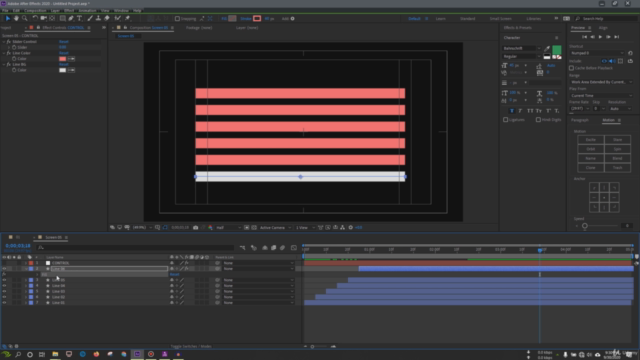Click the eyedropper in Character panel
This screenshot has width=640, height=360.
point(547,49)
